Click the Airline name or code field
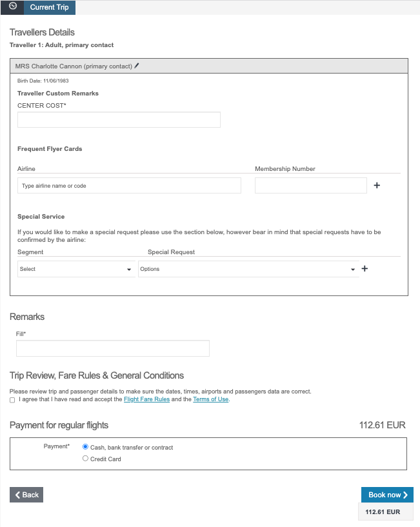 click(129, 186)
